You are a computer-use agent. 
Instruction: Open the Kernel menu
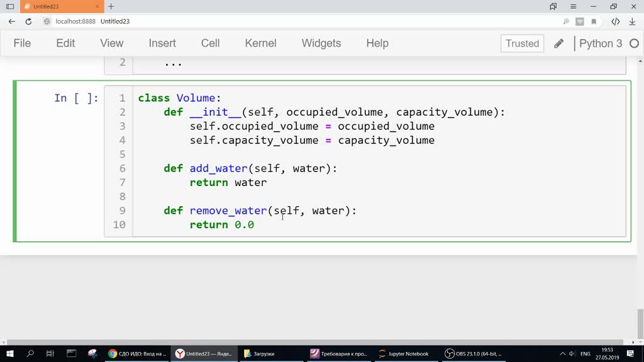[x=260, y=43]
